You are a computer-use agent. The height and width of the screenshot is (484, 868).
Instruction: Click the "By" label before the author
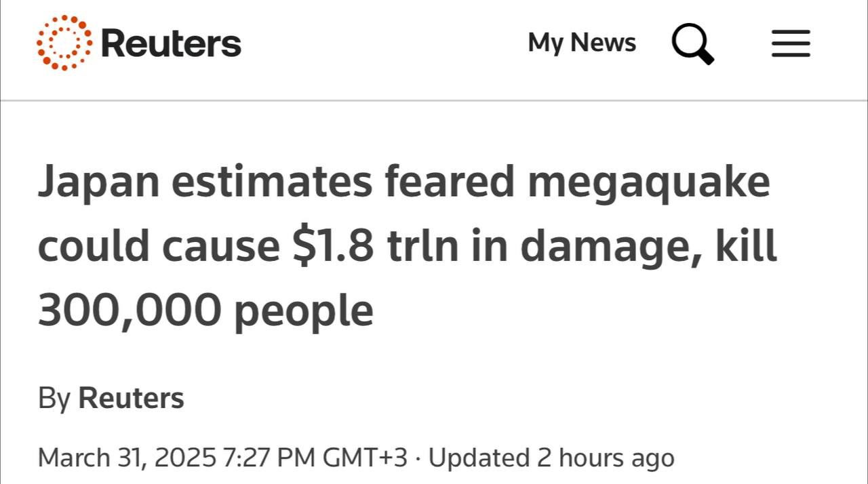54,398
